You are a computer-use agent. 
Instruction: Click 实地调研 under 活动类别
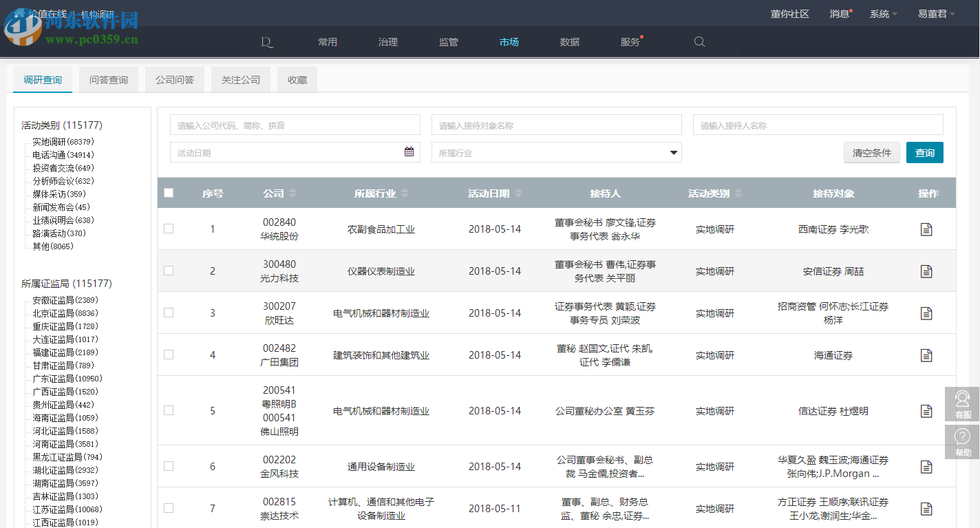[51, 142]
